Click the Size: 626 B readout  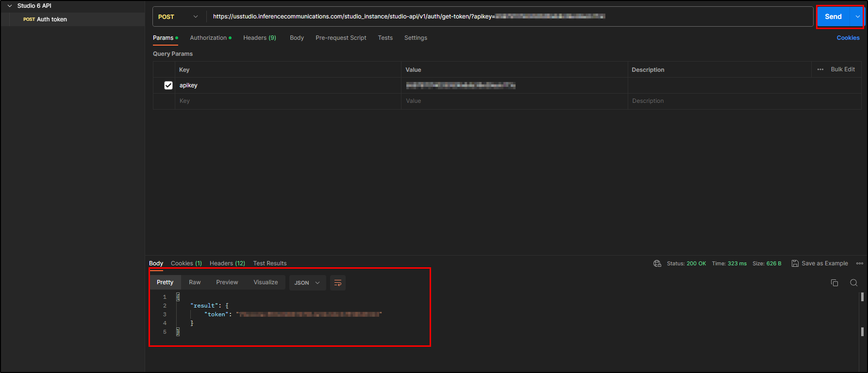767,263
